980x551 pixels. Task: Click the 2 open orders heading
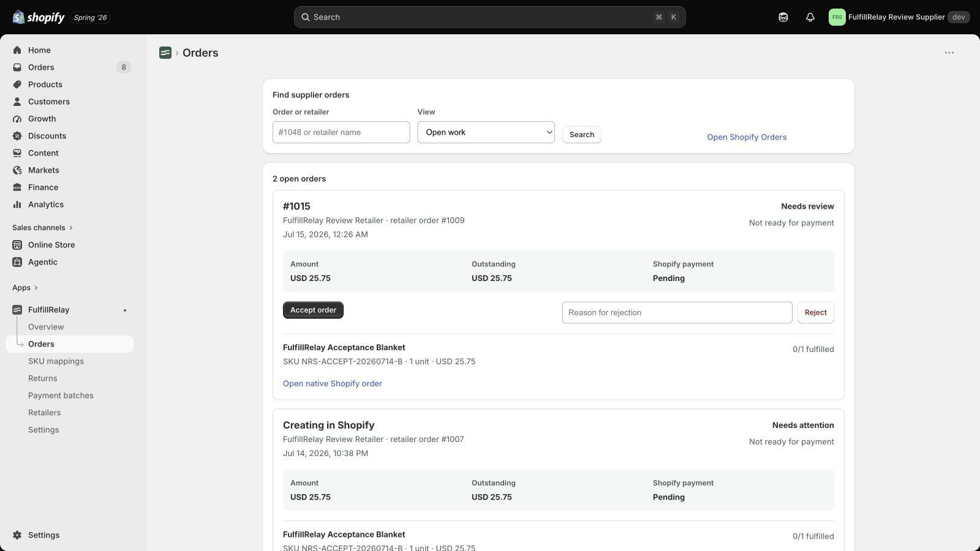tap(299, 179)
